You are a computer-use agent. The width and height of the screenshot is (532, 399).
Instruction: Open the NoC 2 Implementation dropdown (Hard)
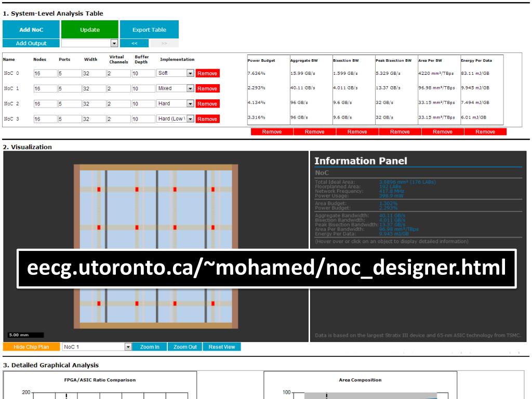[x=175, y=103]
